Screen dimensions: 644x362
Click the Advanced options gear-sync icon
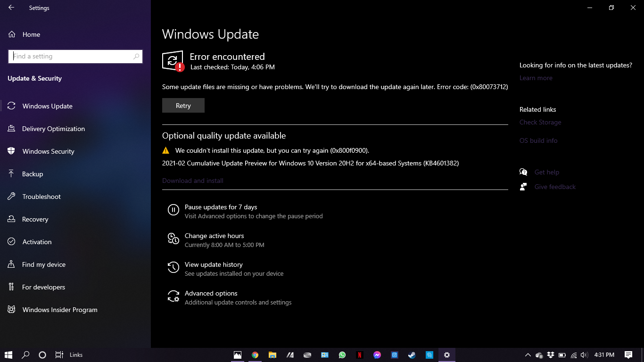tap(173, 296)
